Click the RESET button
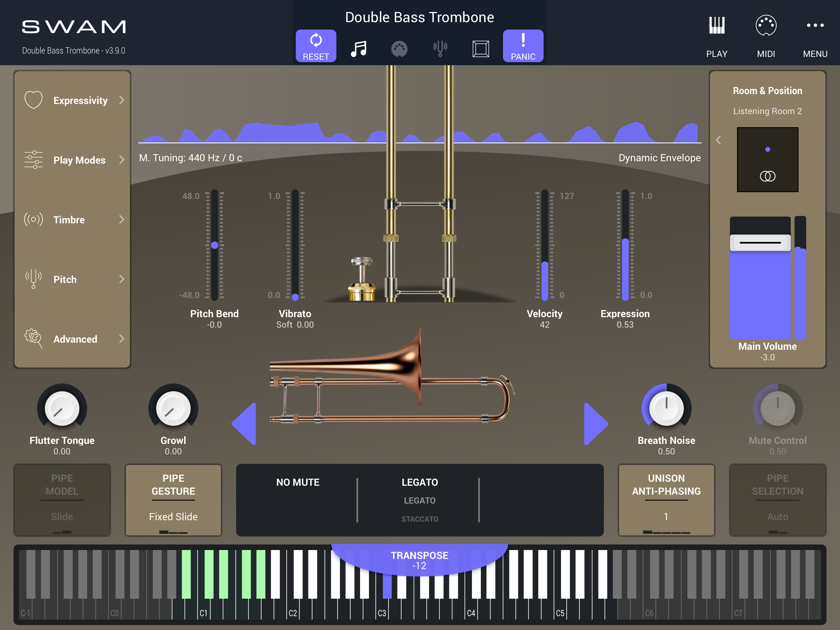 (x=315, y=46)
